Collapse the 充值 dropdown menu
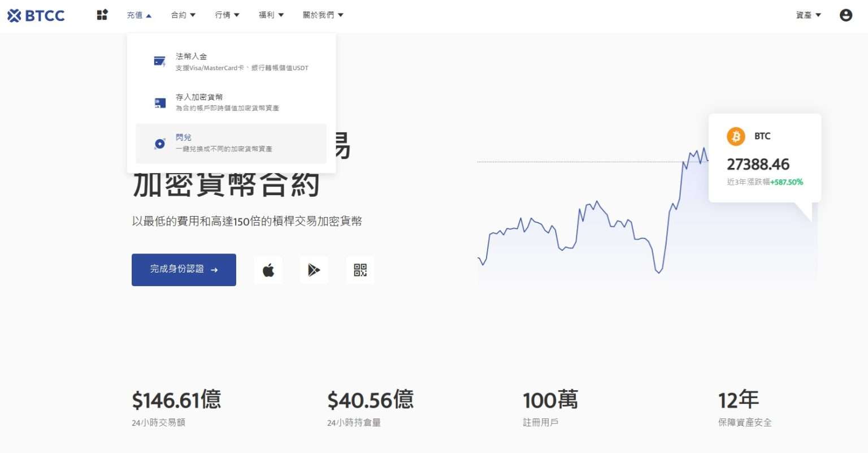Screen dimensions: 868x453 pos(138,15)
